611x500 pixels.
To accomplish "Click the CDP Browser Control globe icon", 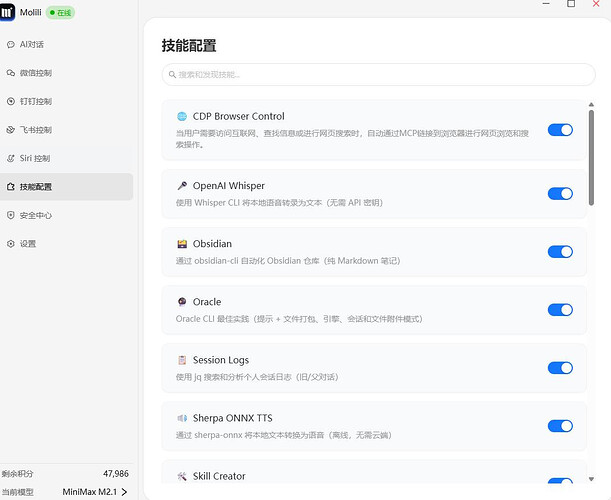I will [x=182, y=116].
